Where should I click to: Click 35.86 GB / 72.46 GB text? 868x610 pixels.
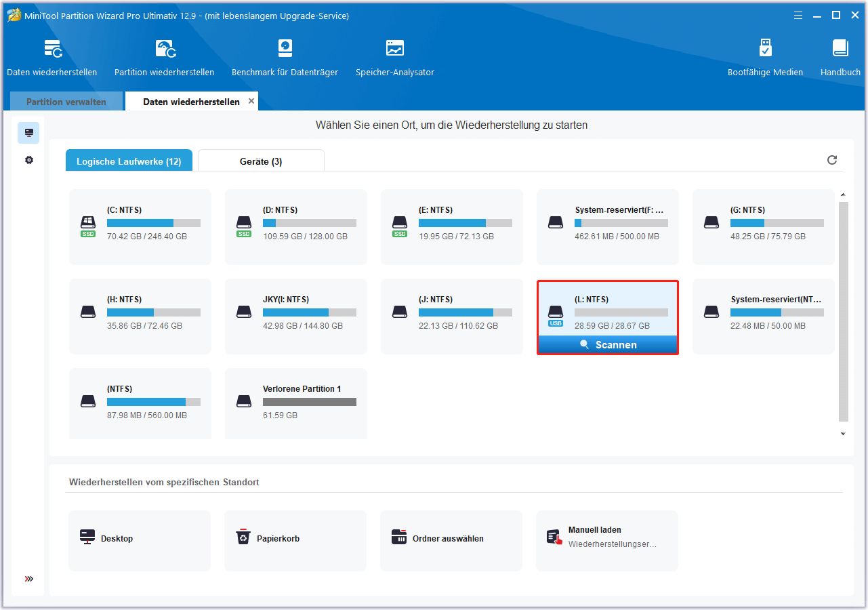pyautogui.click(x=144, y=326)
